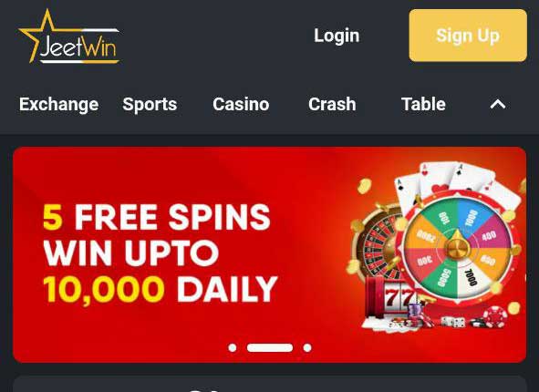Click the colorful prize wheel graphic
Image resolution: width=539 pixels, height=392 pixels.
[x=457, y=247]
